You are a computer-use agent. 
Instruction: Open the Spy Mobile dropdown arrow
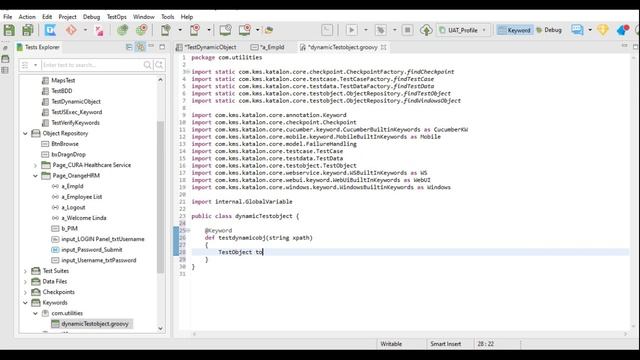(180, 30)
